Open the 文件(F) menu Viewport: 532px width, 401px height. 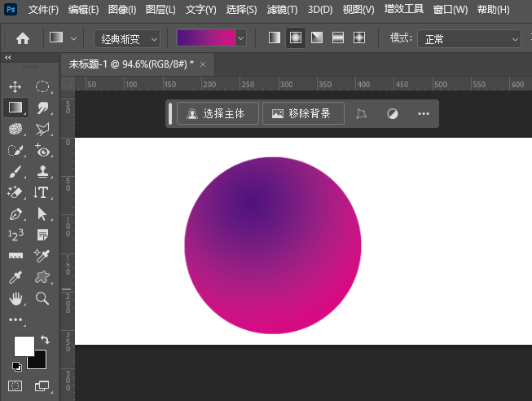click(x=43, y=10)
